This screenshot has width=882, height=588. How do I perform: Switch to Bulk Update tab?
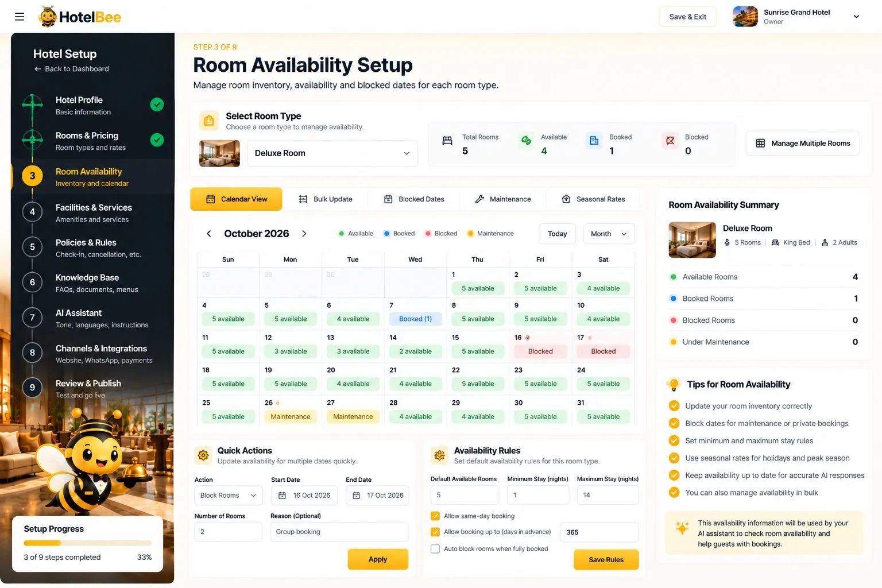coord(326,199)
